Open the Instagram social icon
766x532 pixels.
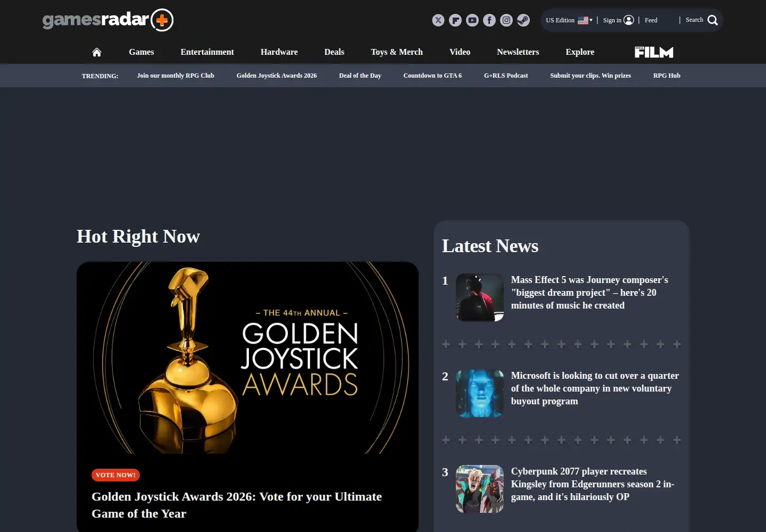click(x=506, y=20)
